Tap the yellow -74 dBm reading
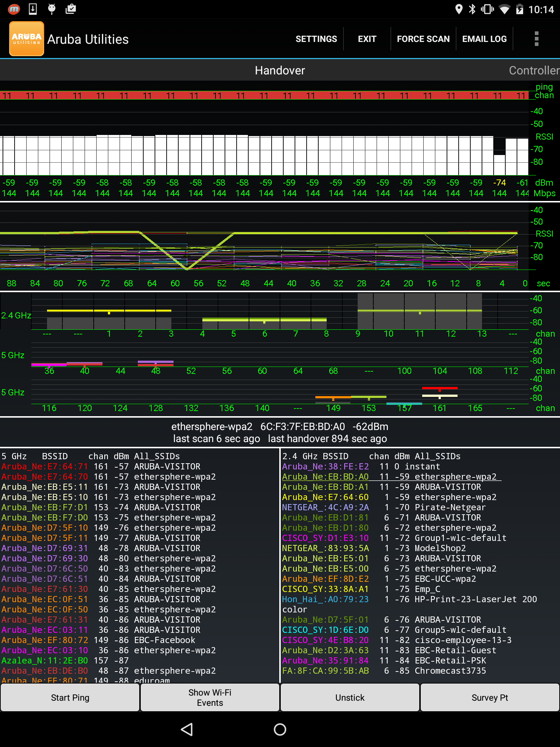Viewport: 560px width, 747px height. pos(499,182)
